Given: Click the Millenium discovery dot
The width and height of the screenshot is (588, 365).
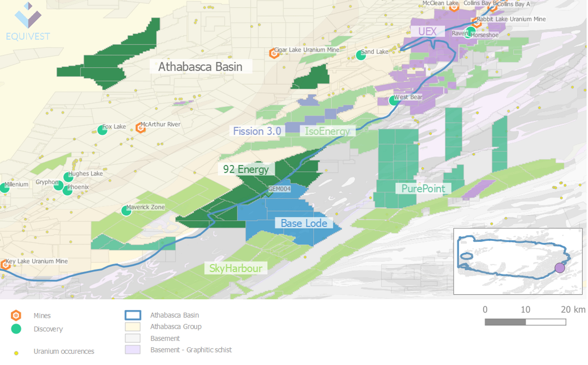Looking at the screenshot, I should (4, 188).
